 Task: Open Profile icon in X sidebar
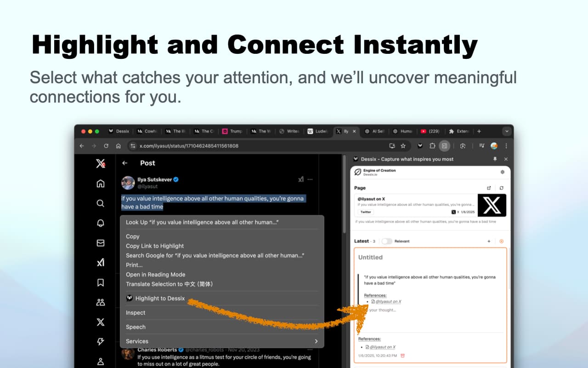tap(100, 361)
